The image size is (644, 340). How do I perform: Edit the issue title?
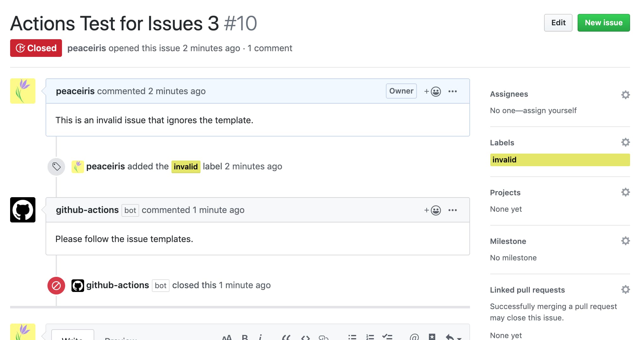pyautogui.click(x=558, y=22)
